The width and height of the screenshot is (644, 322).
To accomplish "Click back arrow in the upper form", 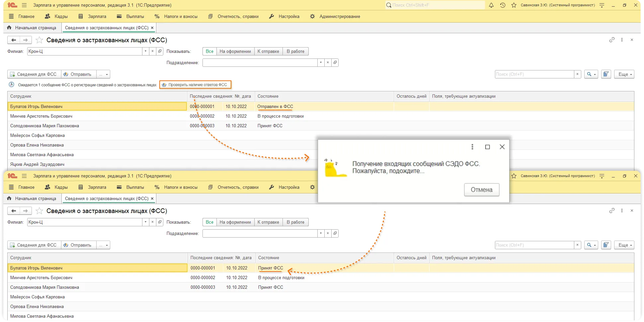I will pyautogui.click(x=14, y=40).
